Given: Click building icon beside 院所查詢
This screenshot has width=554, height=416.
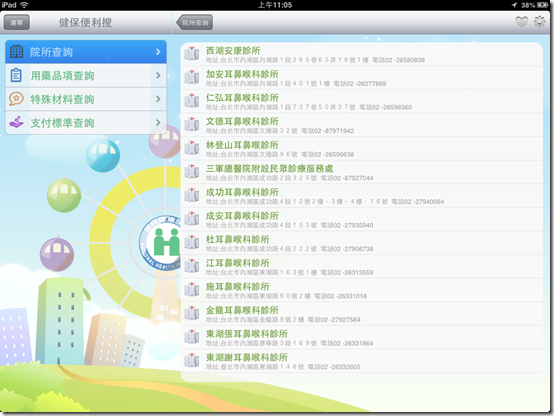Looking at the screenshot, I should pos(16,52).
